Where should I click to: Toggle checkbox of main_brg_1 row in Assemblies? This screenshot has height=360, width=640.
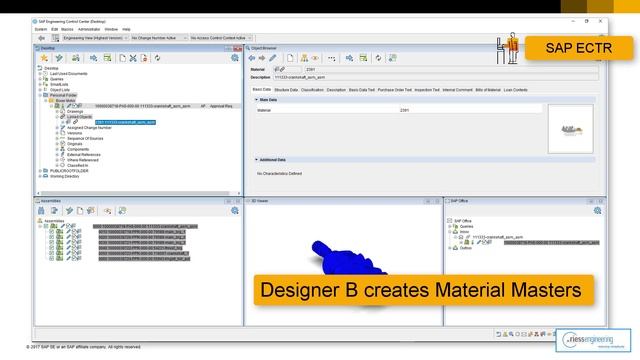coord(52,231)
